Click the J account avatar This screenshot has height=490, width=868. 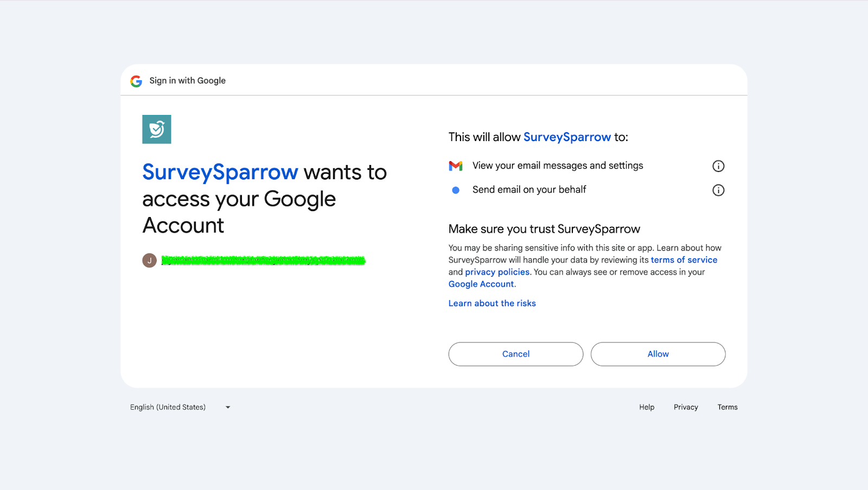point(149,260)
